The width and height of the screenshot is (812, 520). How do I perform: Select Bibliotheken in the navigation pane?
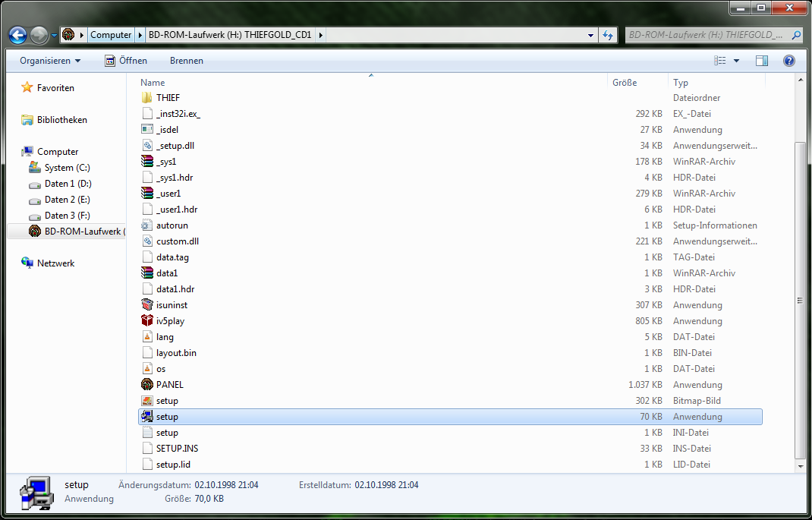62,120
